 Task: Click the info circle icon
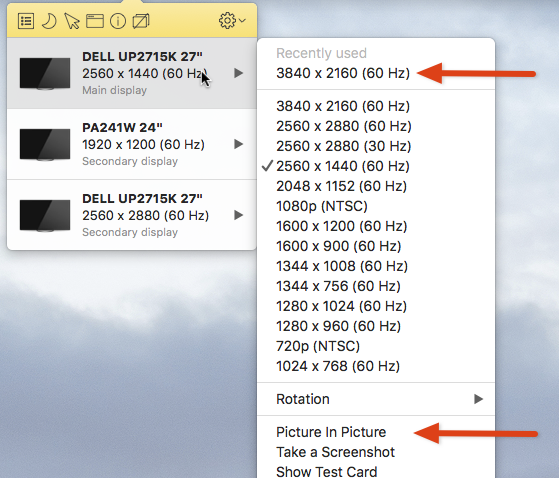(118, 21)
